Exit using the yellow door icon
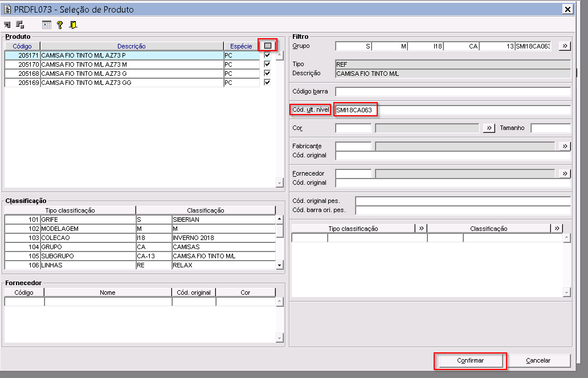This screenshot has height=378, width=588. (73, 25)
